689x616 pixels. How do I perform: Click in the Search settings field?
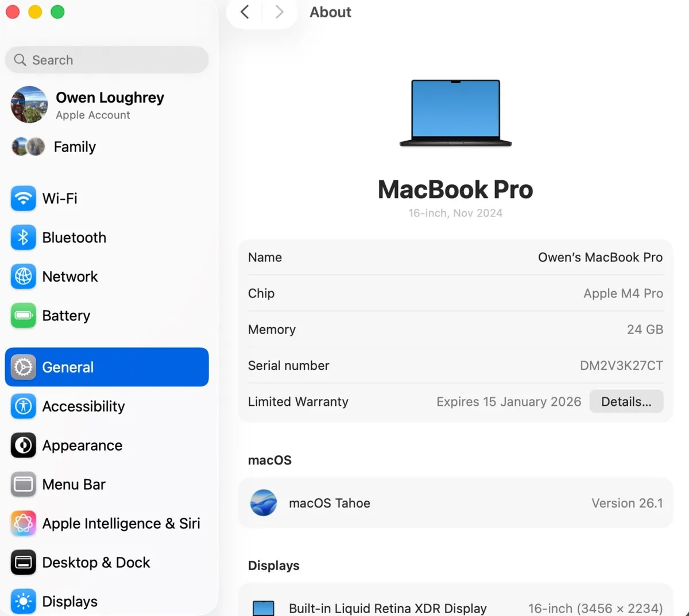[106, 60]
